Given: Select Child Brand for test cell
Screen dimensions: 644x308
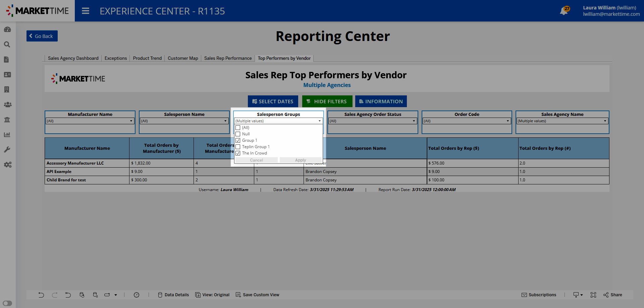Looking at the screenshot, I should [x=87, y=180].
